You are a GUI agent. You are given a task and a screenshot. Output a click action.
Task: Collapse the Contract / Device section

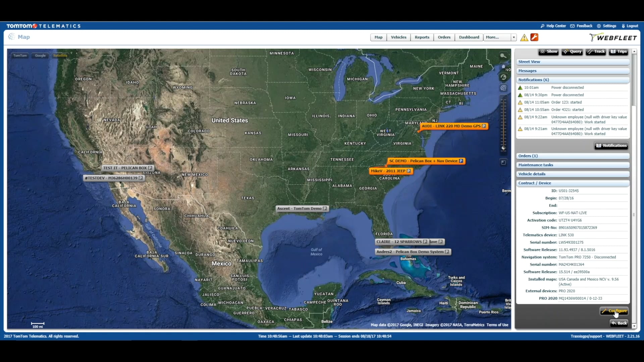click(x=573, y=183)
